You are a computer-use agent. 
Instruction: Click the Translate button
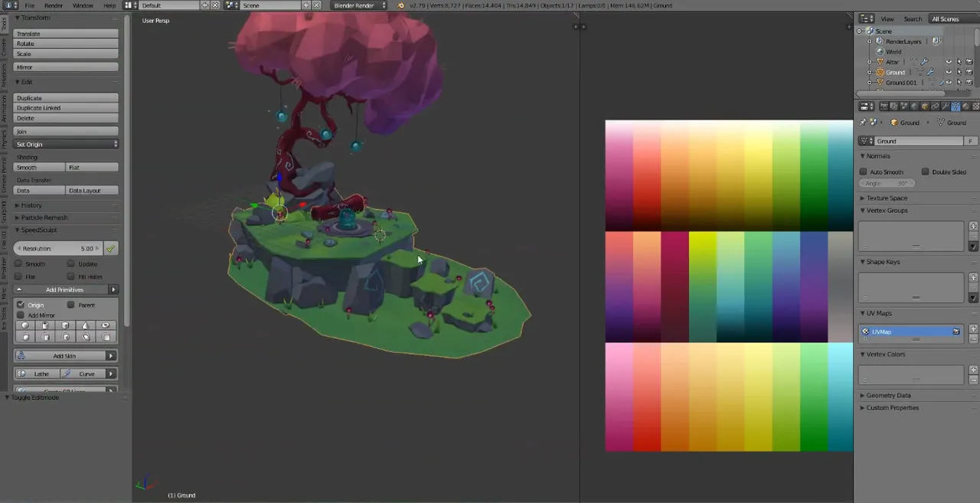pos(66,34)
